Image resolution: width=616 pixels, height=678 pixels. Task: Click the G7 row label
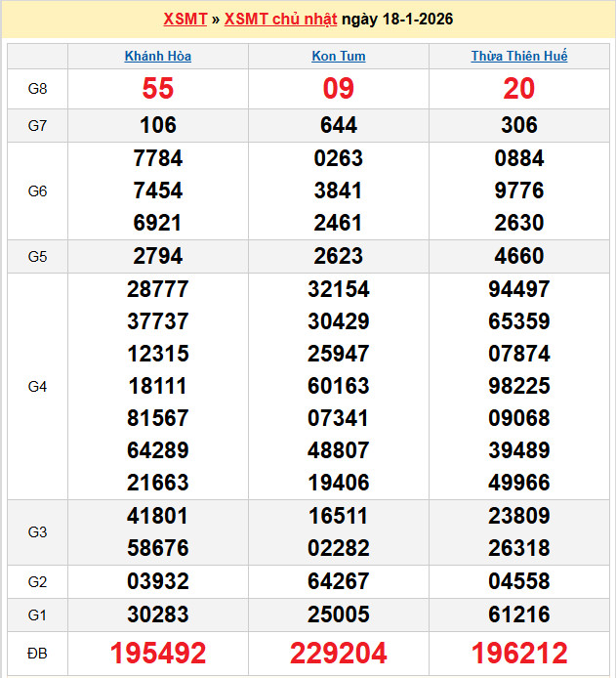coord(37,125)
